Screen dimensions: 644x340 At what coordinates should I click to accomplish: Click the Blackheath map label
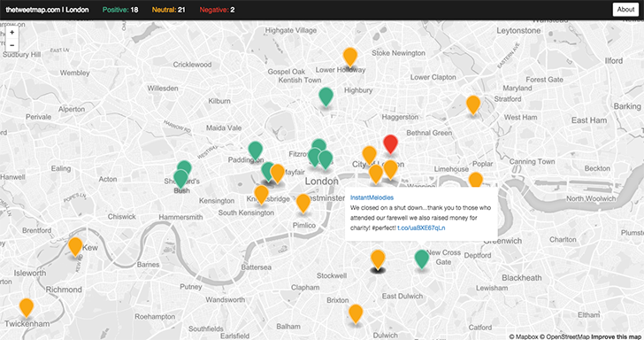tap(522, 278)
